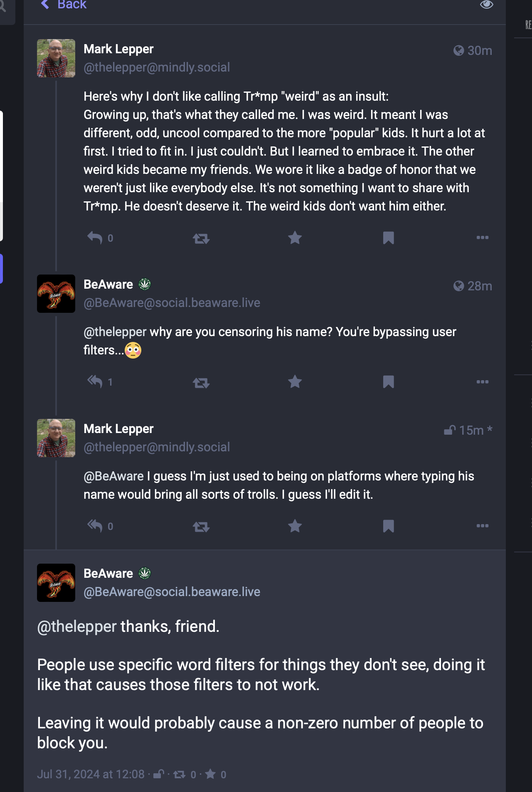
Task: Boost BeAware's 28m post
Action: pos(201,382)
